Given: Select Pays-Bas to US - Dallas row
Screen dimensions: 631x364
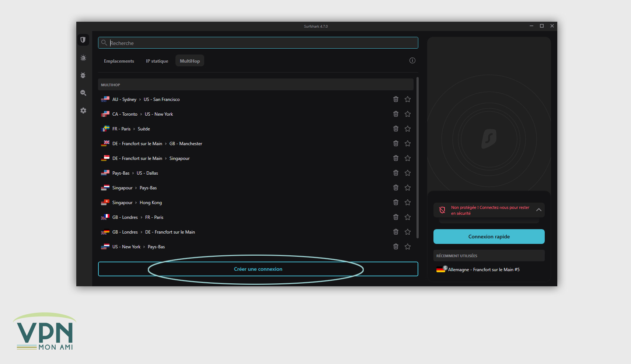Looking at the screenshot, I should point(256,173).
